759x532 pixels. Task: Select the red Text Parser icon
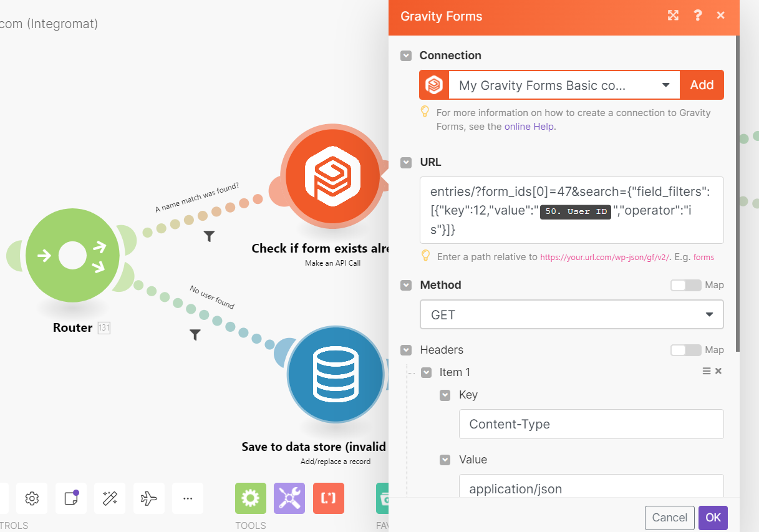pos(328,498)
